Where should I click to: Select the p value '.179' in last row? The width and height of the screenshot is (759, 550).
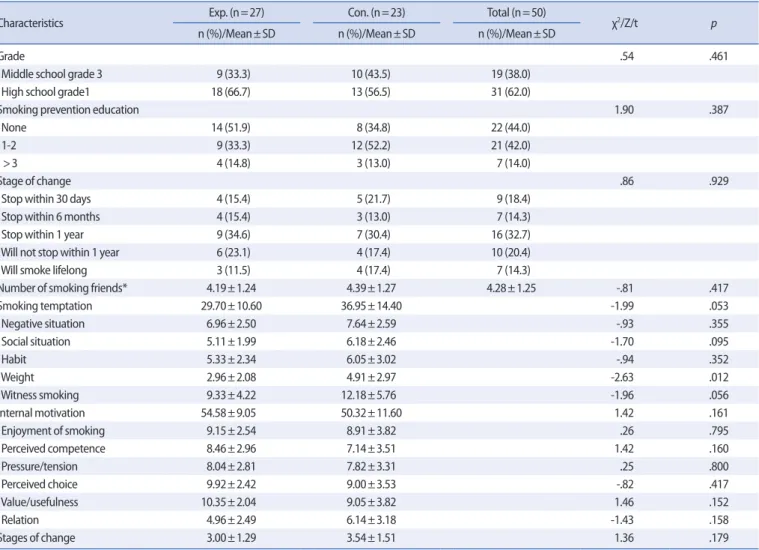coord(718,538)
